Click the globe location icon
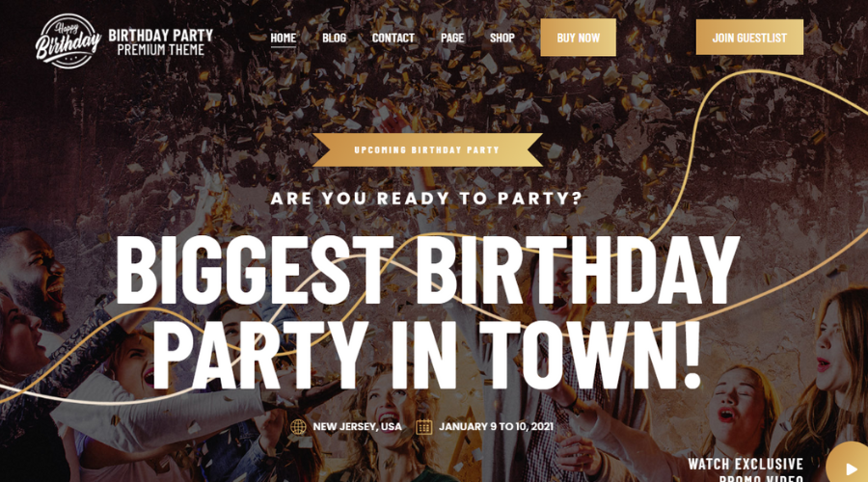868x482 pixels. pyautogui.click(x=298, y=427)
